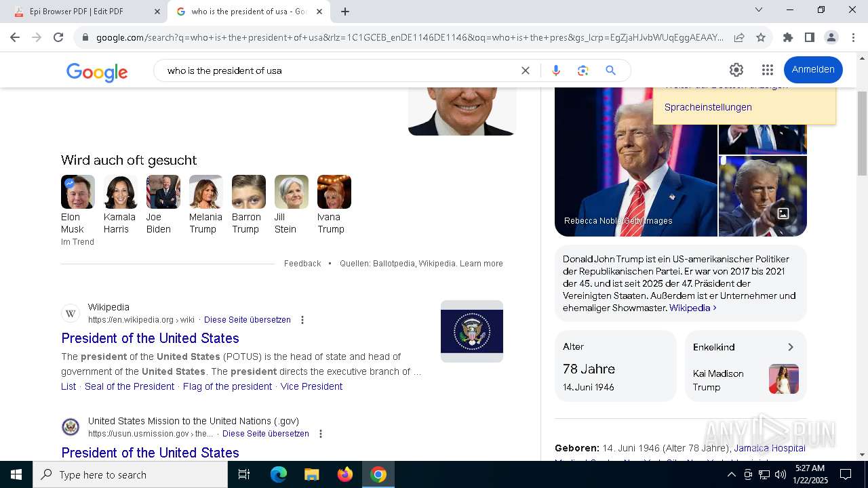
Task: Open Vice President sublink
Action: 311,386
